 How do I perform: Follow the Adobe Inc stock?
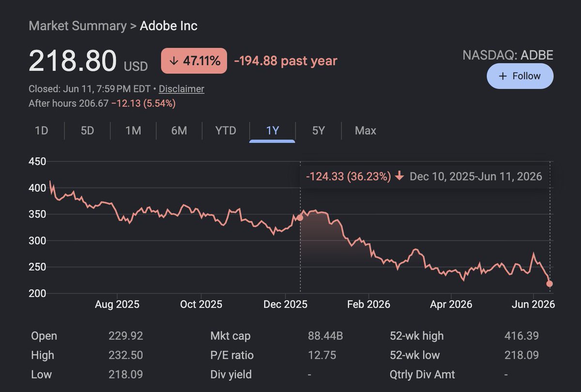pos(520,76)
